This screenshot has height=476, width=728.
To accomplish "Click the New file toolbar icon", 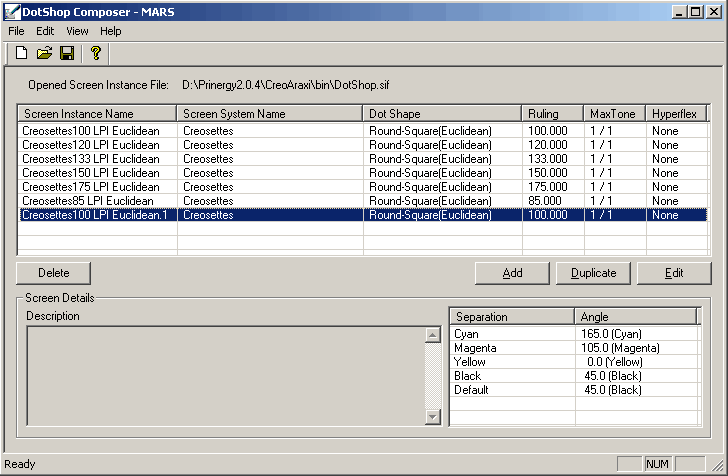I will (21, 53).
